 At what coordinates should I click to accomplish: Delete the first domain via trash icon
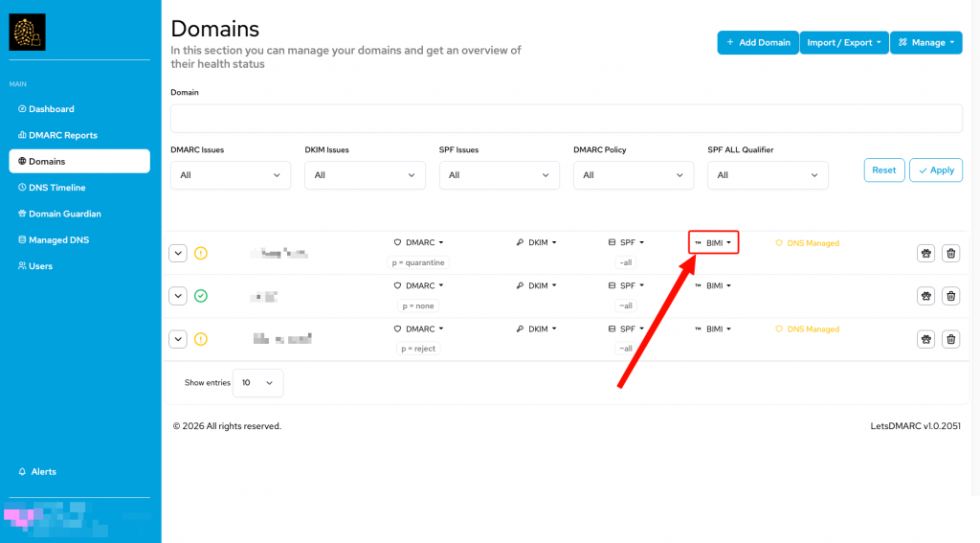950,254
